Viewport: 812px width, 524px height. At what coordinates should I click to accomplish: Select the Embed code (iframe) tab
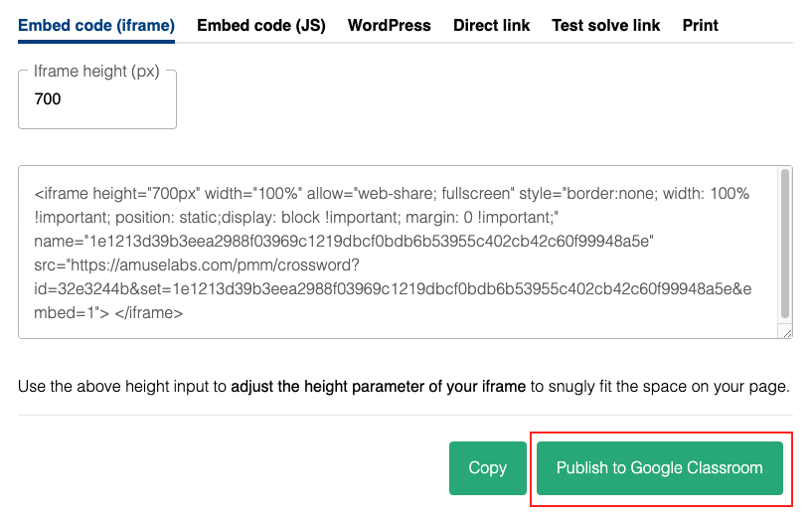point(96,26)
